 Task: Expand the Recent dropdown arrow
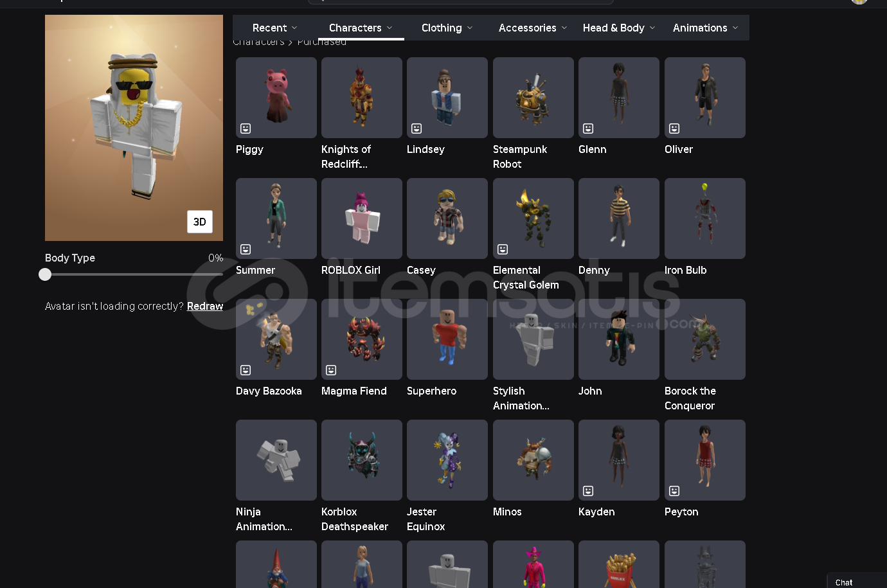[294, 28]
